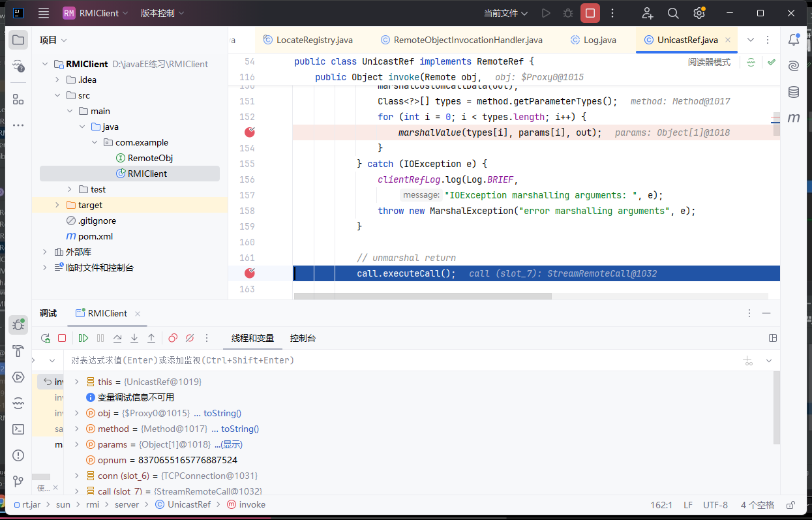Open the 当前文件 run configuration dropdown

pos(505,13)
